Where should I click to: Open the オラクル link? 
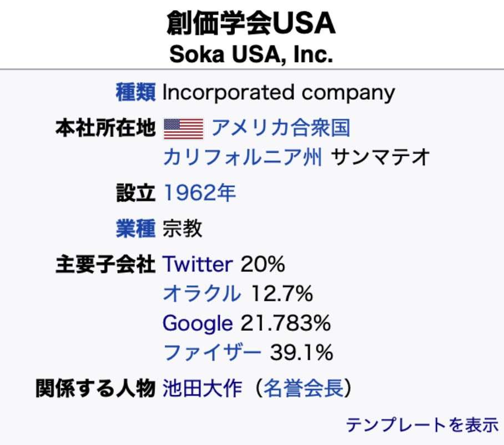(x=202, y=294)
